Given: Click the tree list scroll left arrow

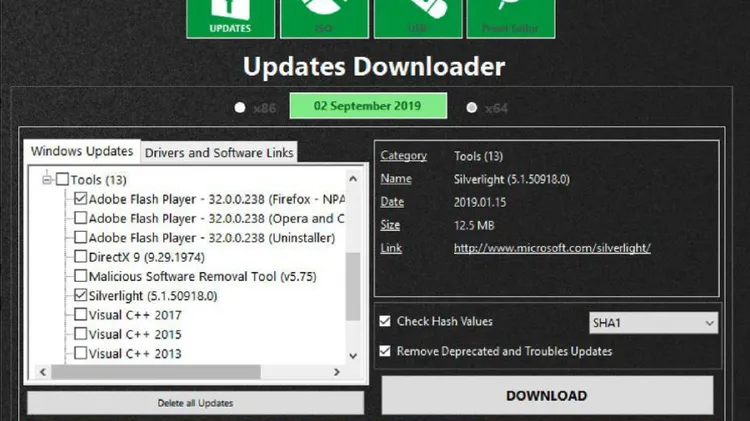Looking at the screenshot, I should click(x=43, y=372).
